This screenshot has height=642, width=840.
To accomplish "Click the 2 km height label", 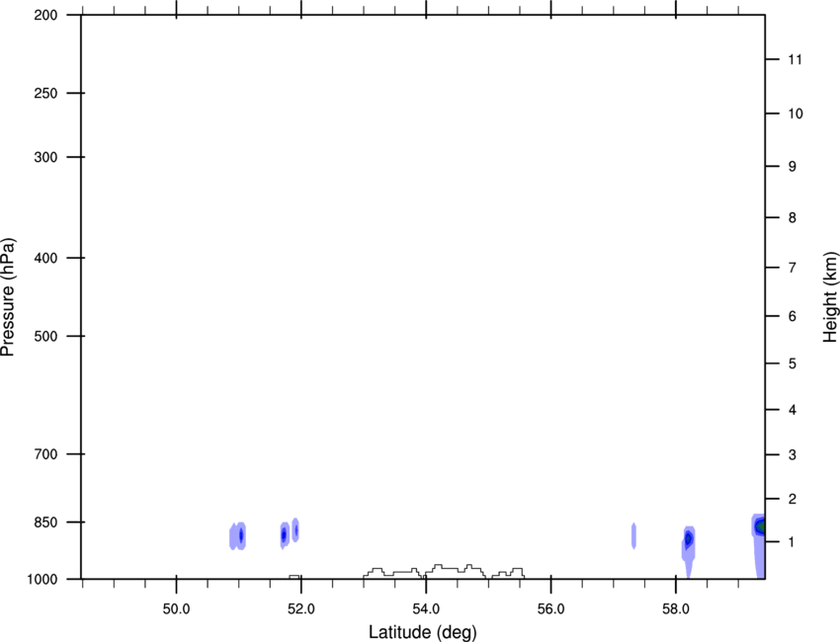I will (792, 499).
